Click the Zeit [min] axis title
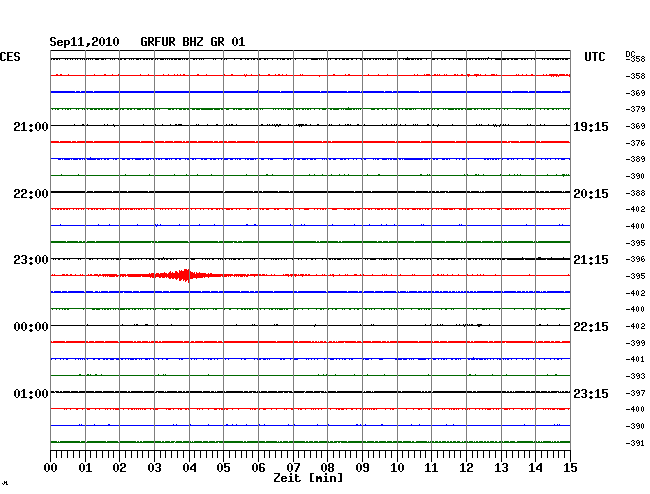Screen dimensions: 650x494 tap(308, 478)
